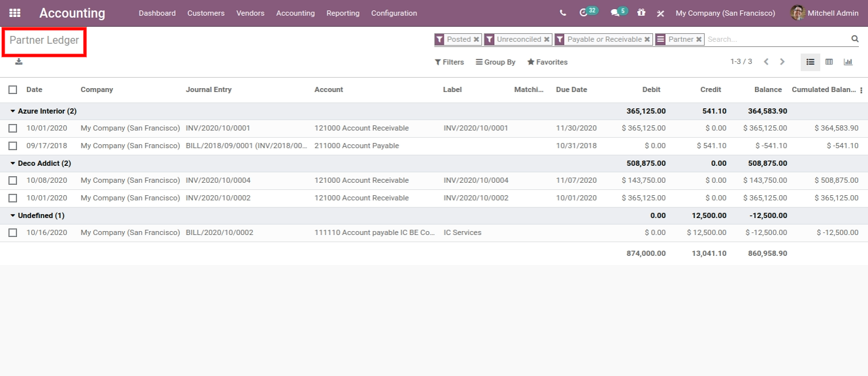This screenshot has height=376, width=868.
Task: Go to next page of records
Action: 782,62
